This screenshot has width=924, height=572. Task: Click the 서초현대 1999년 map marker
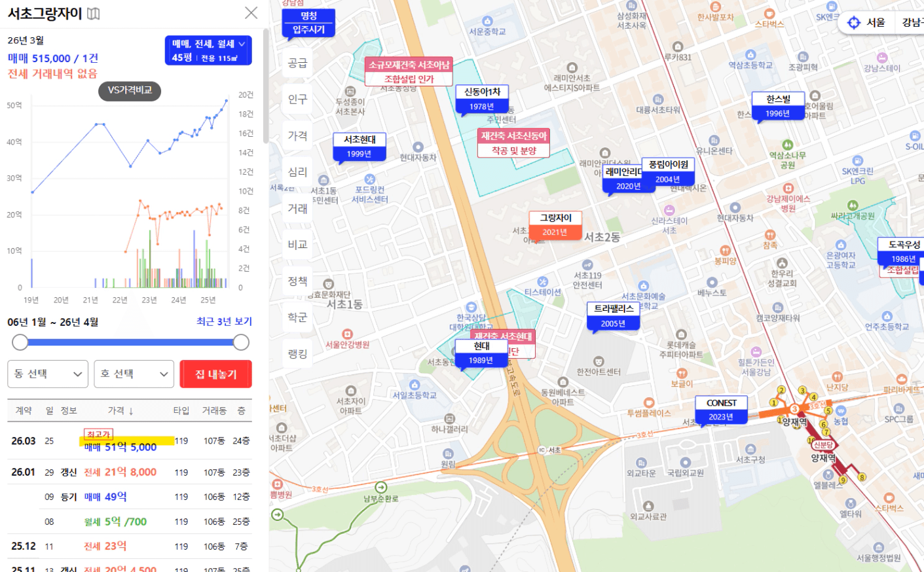360,147
